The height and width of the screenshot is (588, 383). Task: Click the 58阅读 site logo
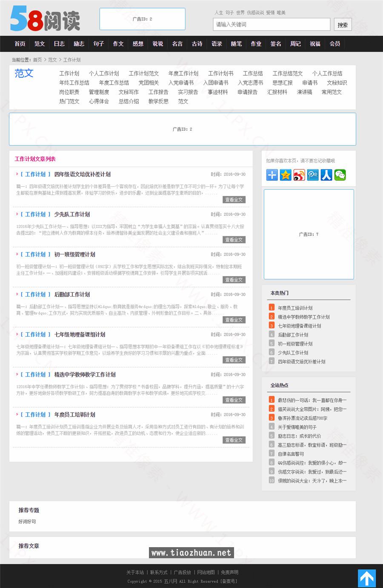click(x=45, y=19)
